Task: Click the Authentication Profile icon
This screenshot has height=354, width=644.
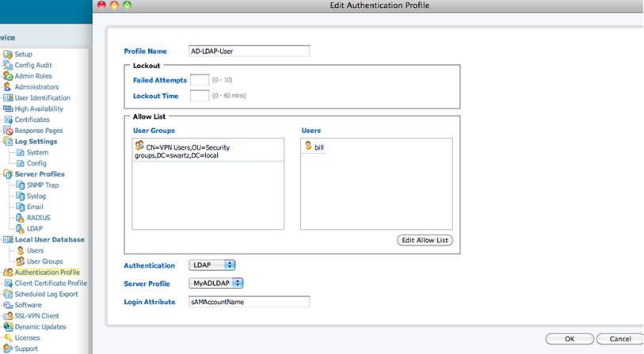Action: 8,272
